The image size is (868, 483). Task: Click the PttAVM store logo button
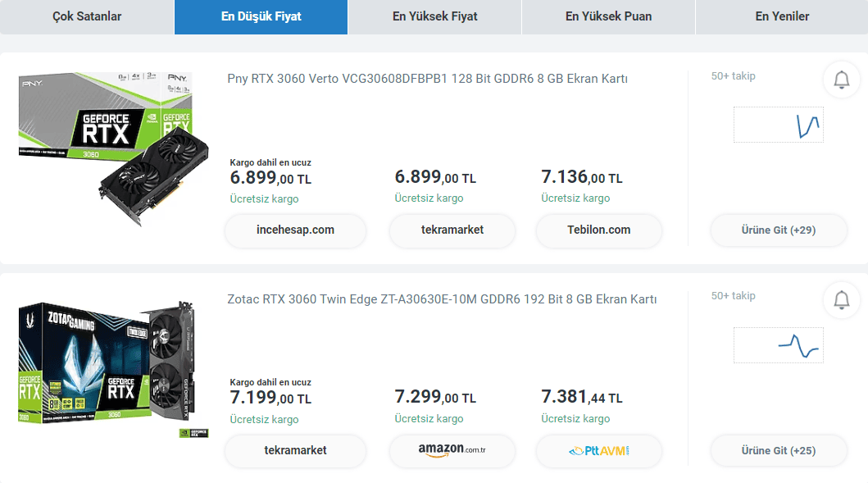(599, 450)
